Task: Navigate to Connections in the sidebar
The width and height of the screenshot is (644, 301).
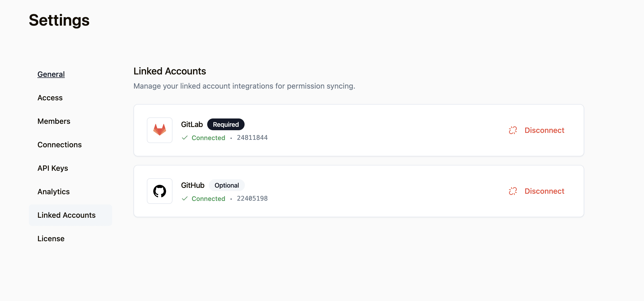Action: click(60, 145)
